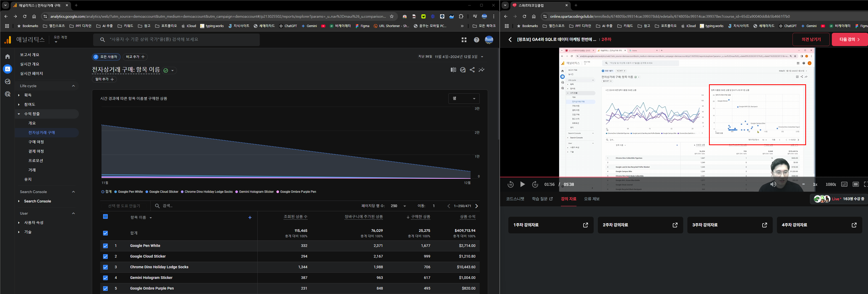This screenshot has height=294, width=868.
Task: Toggle the select-all checkbox in table header
Action: [x=105, y=216]
